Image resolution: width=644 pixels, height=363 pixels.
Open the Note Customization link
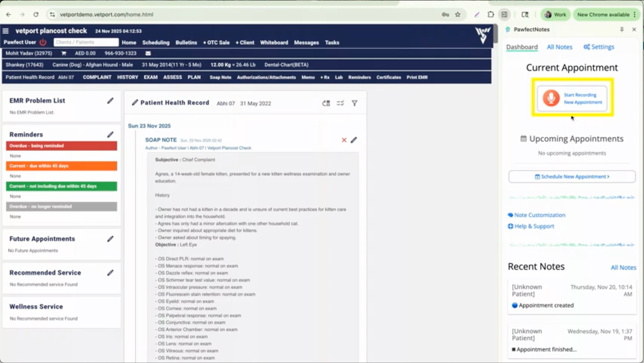click(x=536, y=215)
